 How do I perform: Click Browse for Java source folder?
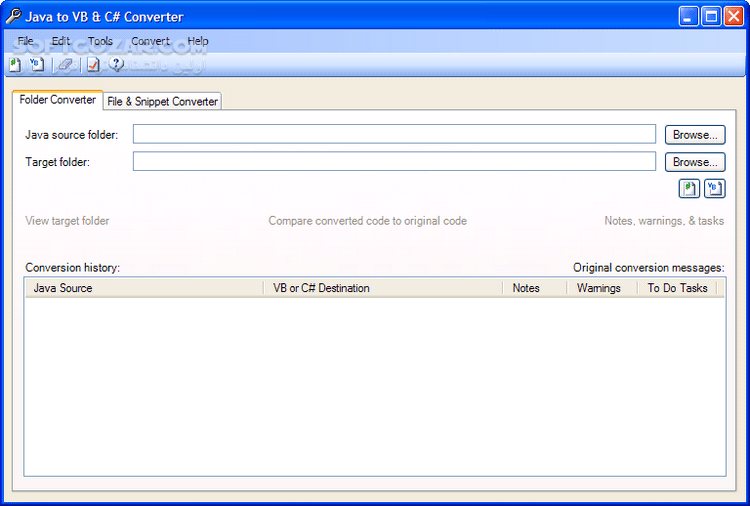point(695,134)
